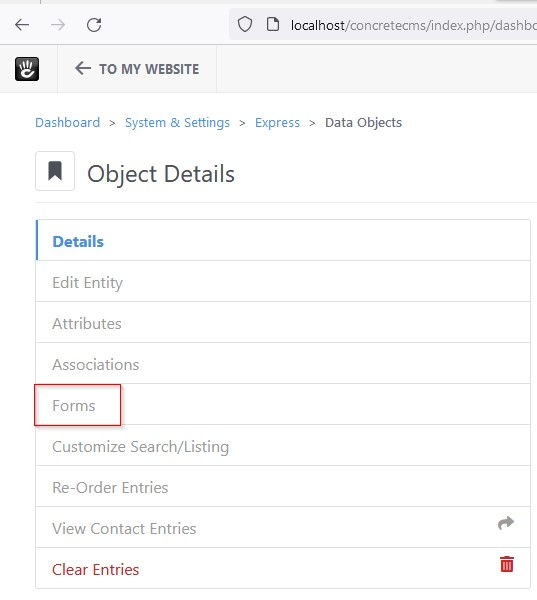
Task: Click the page info document icon
Action: pos(273,24)
